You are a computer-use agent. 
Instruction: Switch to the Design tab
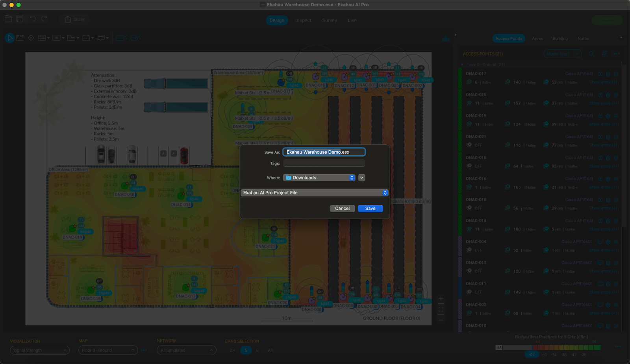coord(277,20)
